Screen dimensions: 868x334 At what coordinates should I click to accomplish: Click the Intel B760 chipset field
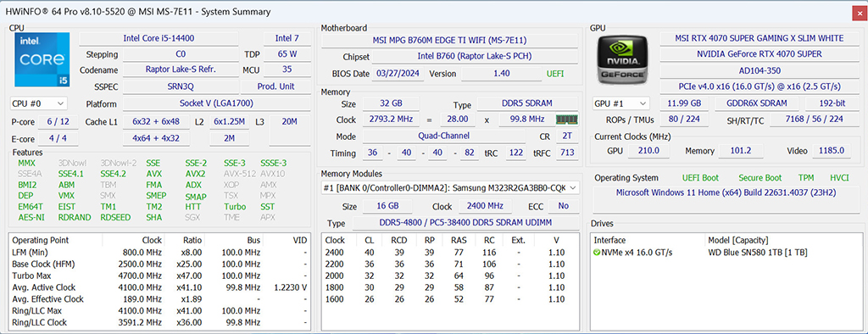click(475, 57)
